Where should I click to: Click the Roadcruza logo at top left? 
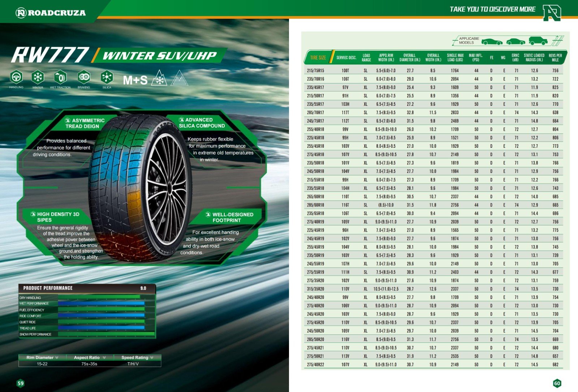(x=51, y=13)
